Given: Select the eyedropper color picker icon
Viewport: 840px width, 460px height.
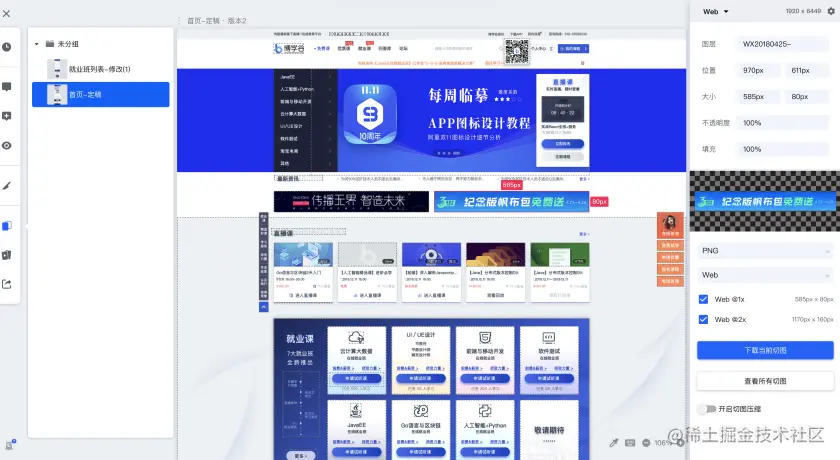Looking at the screenshot, I should 614,443.
